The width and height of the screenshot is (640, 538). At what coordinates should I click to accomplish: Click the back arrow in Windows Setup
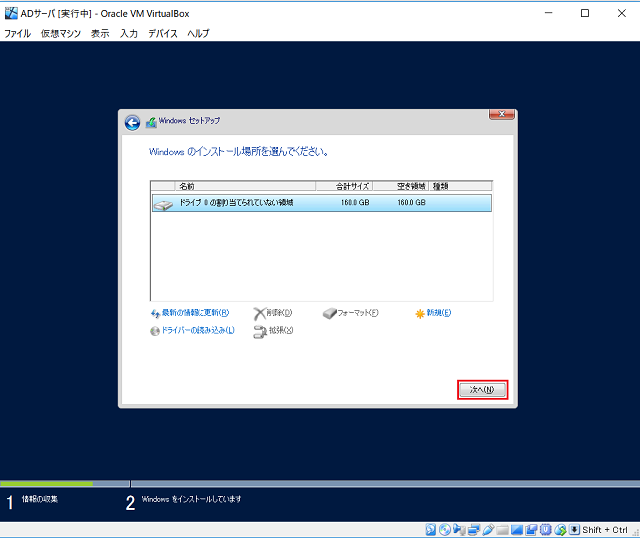coord(132,122)
